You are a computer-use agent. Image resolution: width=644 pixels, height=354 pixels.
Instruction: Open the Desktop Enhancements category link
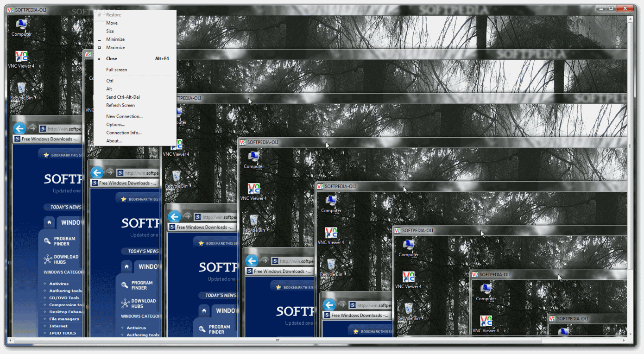[x=65, y=312]
